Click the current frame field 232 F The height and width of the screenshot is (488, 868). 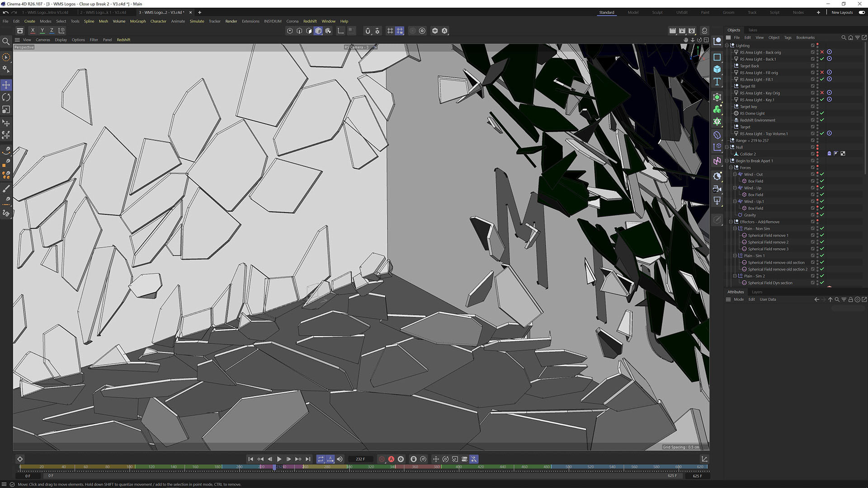tap(360, 459)
